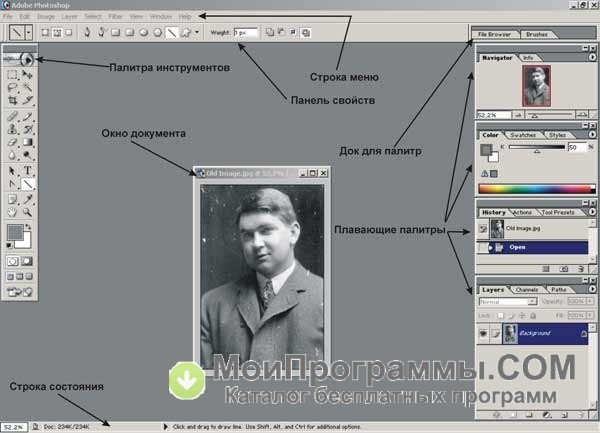Click the Navigator zoom in button
The image size is (600, 433).
click(x=582, y=115)
